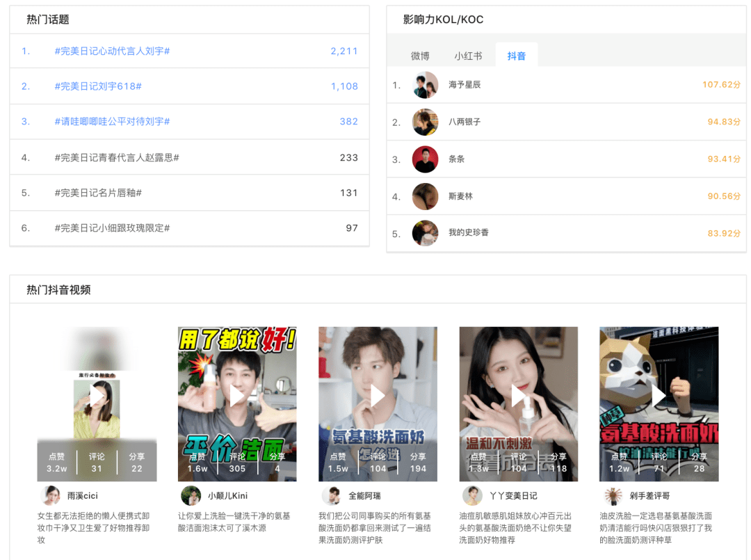Click 八两银子 profile avatar
Image resolution: width=751 pixels, height=560 pixels.
click(x=425, y=122)
